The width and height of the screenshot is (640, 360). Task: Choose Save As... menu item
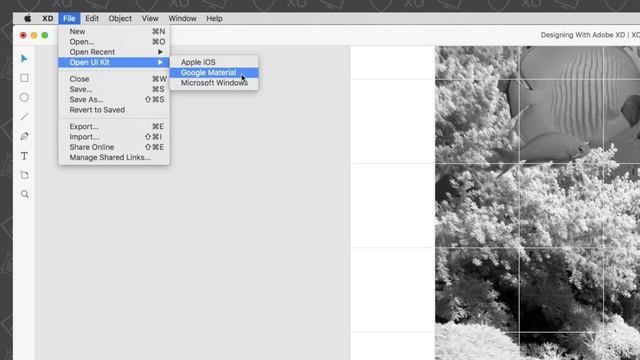pyautogui.click(x=114, y=100)
